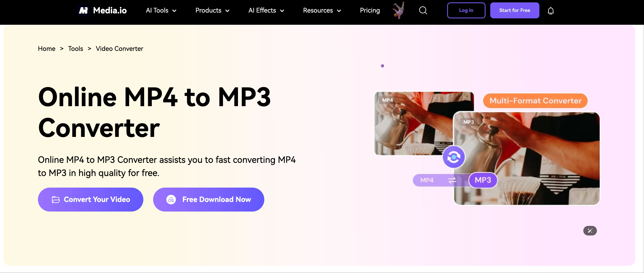Go to the Pricing page
Screen dimensions: 644x273
tap(370, 11)
